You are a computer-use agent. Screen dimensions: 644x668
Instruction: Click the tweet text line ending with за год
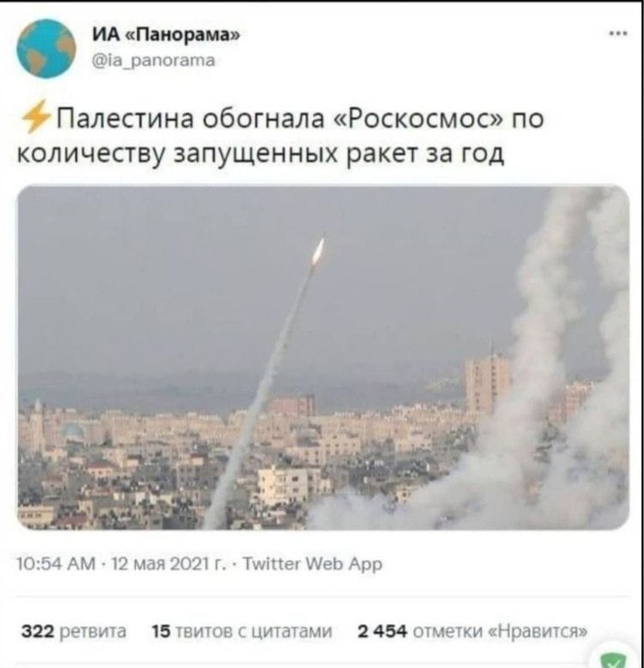click(261, 155)
